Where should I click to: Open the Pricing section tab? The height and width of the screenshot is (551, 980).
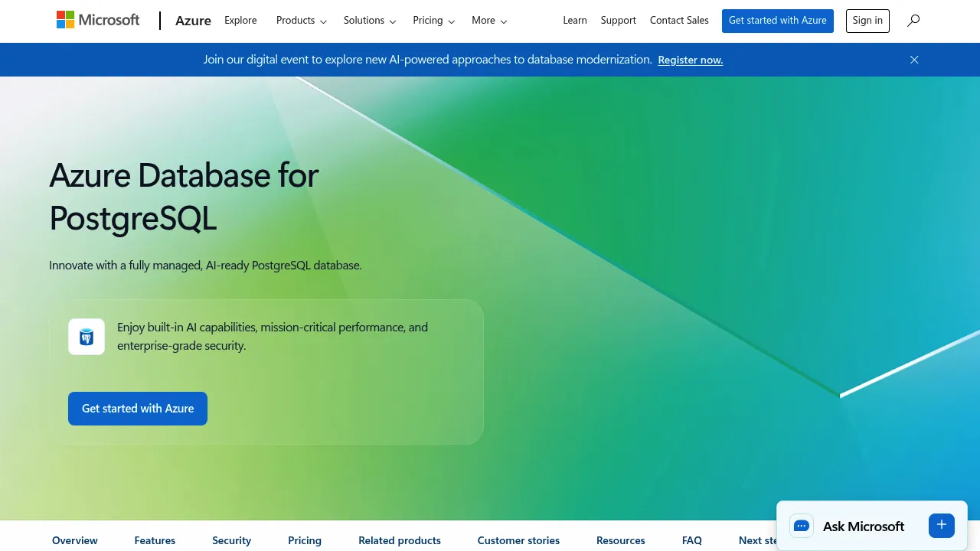coord(305,540)
